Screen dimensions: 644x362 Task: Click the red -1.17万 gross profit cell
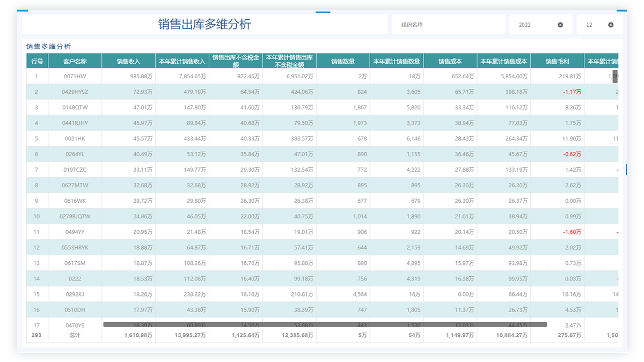pyautogui.click(x=572, y=92)
